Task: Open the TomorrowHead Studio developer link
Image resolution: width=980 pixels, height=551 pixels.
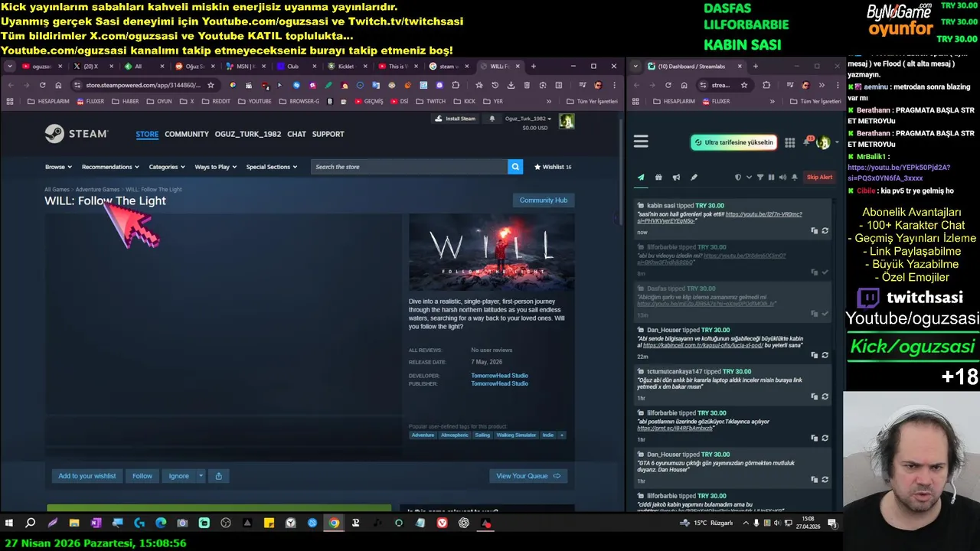Action: coord(499,376)
